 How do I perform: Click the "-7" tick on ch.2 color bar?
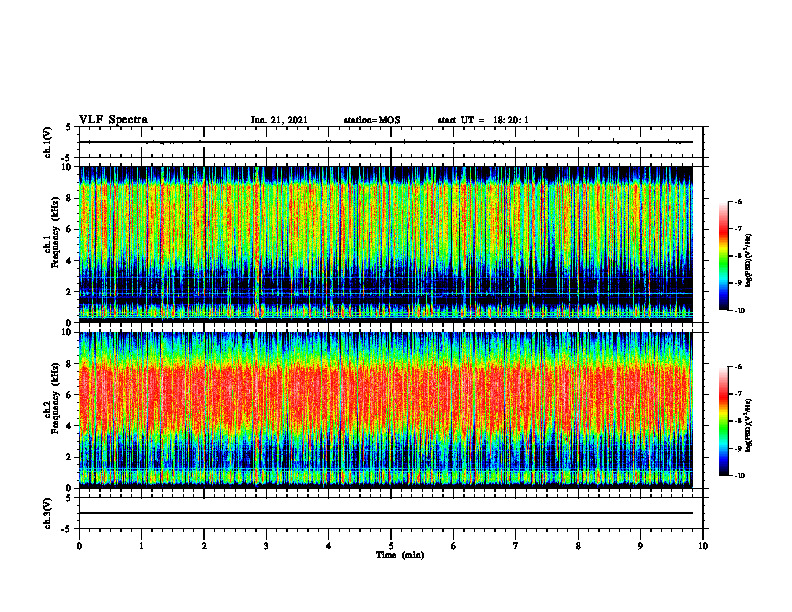[738, 393]
